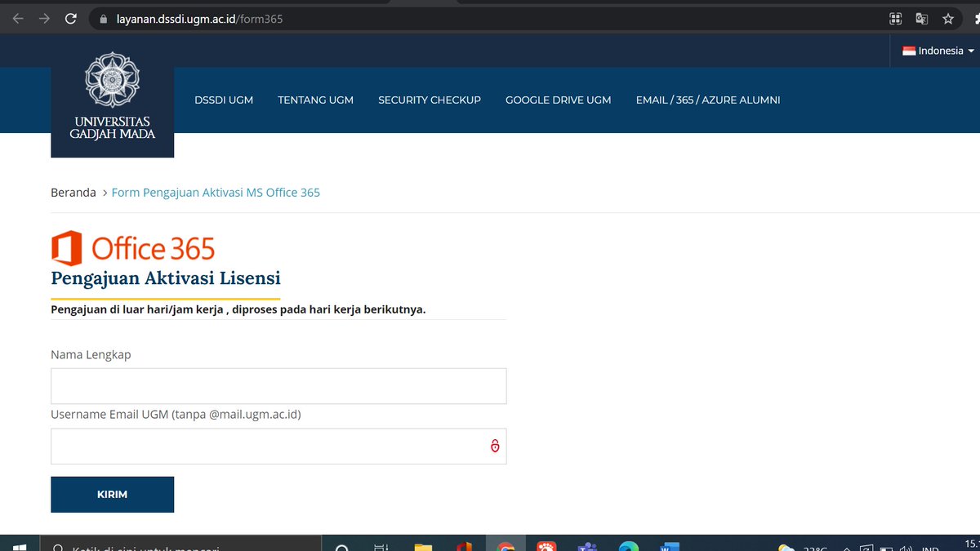The width and height of the screenshot is (980, 551).
Task: Click Form Pengajuan Aktivasi MS Office 365 breadcrumb
Action: pos(216,193)
